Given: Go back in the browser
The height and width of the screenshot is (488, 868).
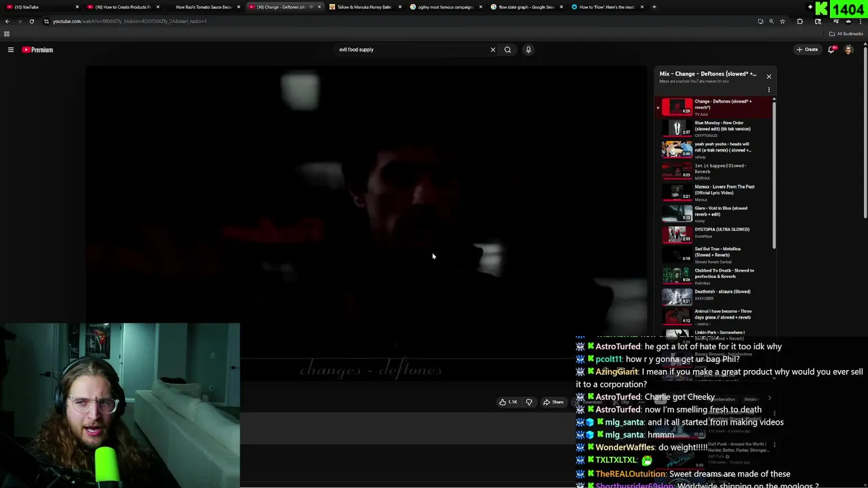Looking at the screenshot, I should click(7, 21).
